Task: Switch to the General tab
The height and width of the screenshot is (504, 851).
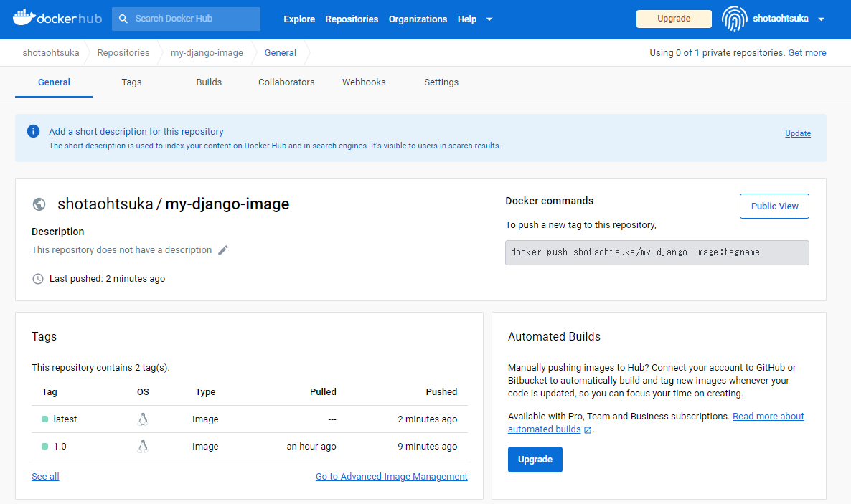Action: (x=54, y=82)
